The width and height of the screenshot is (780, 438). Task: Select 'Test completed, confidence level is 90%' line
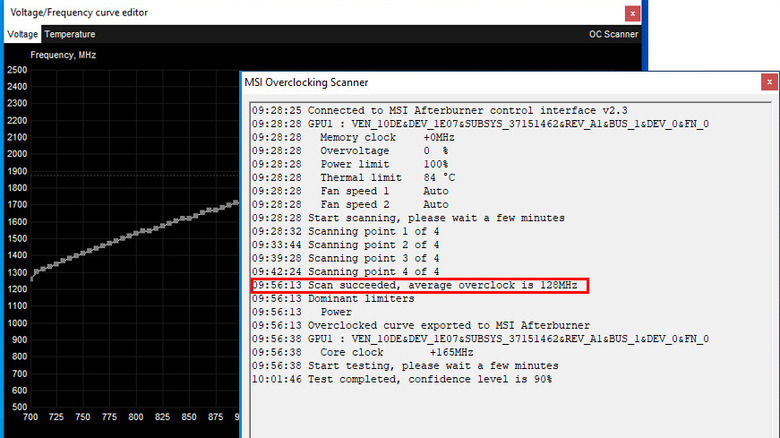pyautogui.click(x=402, y=379)
